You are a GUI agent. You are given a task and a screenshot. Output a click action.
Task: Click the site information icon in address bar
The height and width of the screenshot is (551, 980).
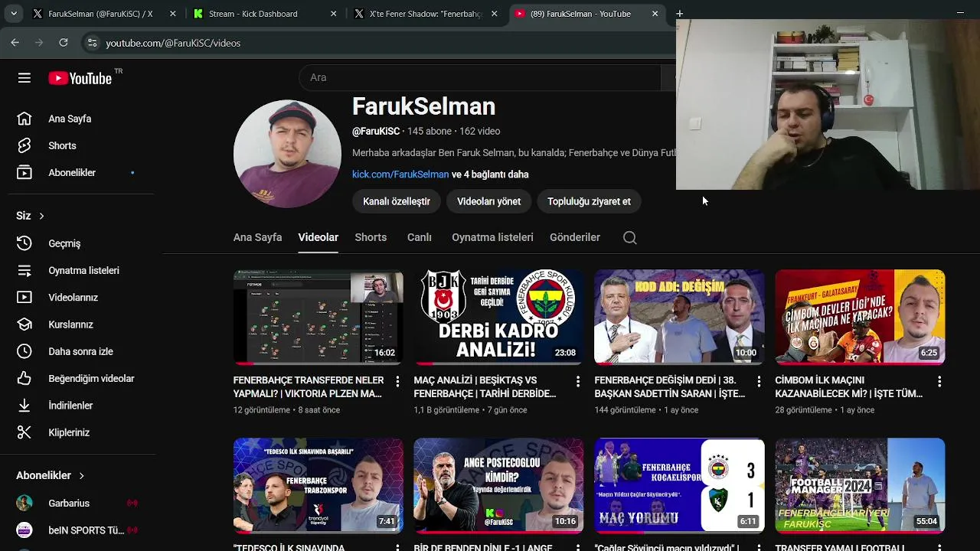92,43
